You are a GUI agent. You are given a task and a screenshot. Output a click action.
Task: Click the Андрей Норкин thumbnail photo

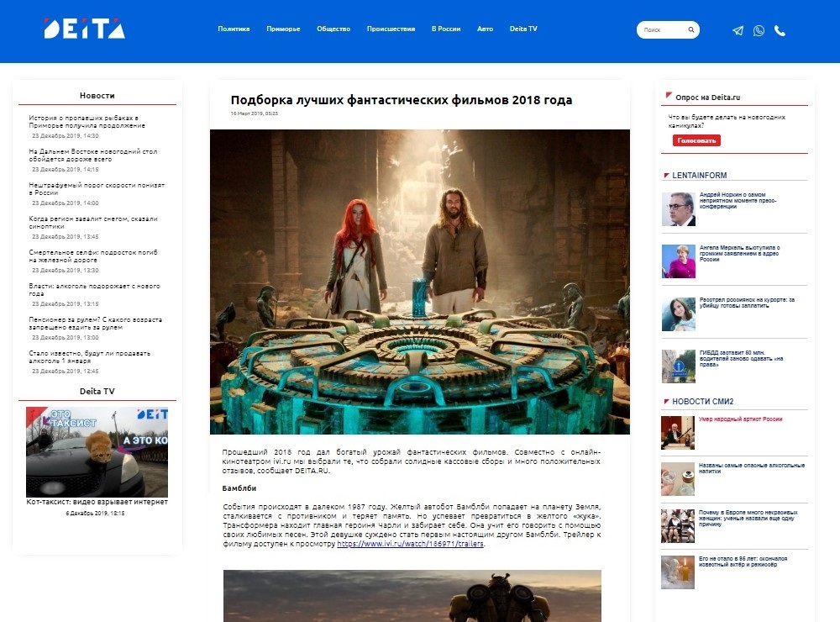(x=678, y=209)
